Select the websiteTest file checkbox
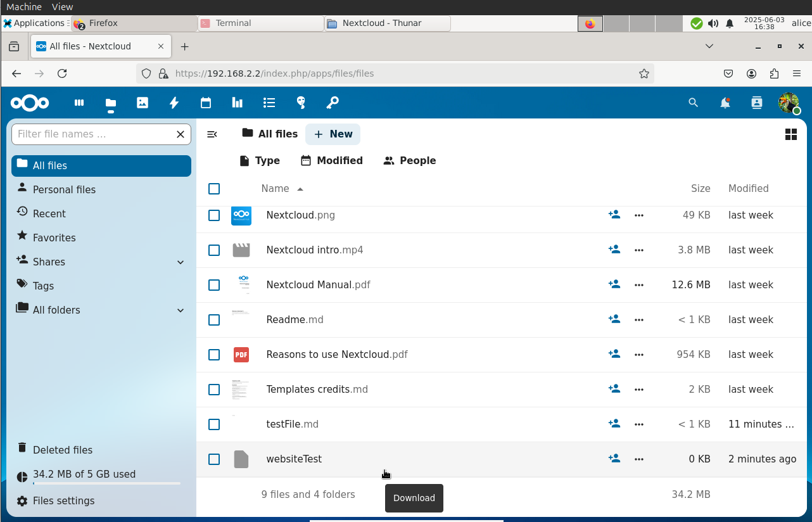812x522 pixels. tap(214, 459)
